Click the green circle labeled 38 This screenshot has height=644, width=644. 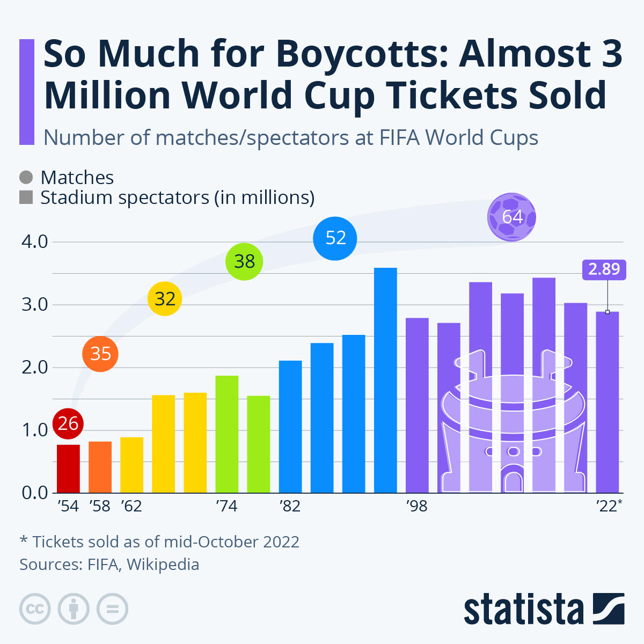click(x=244, y=261)
